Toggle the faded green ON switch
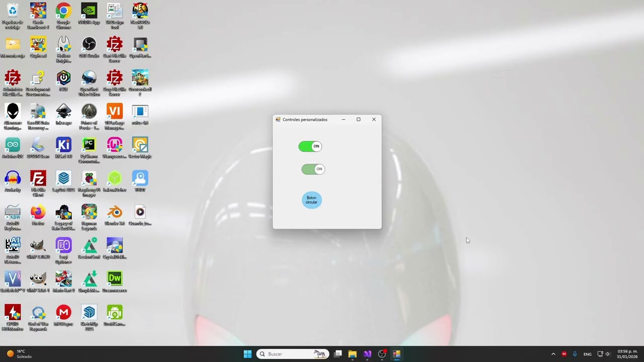This screenshot has height=362, width=644. (x=313, y=169)
